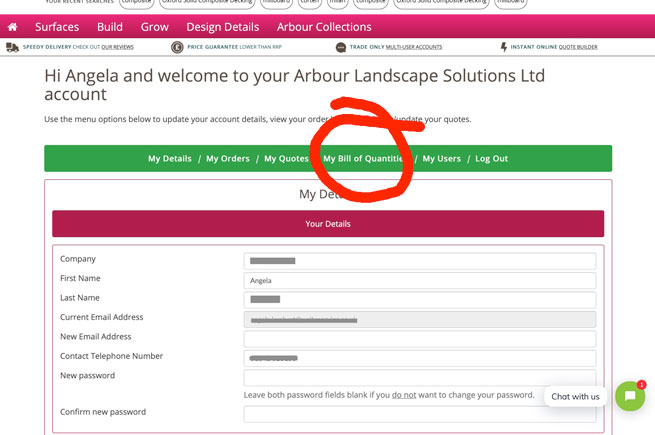The width and height of the screenshot is (655, 435).
Task: Click the lightning bolt instant quote icon
Action: pyautogui.click(x=504, y=47)
